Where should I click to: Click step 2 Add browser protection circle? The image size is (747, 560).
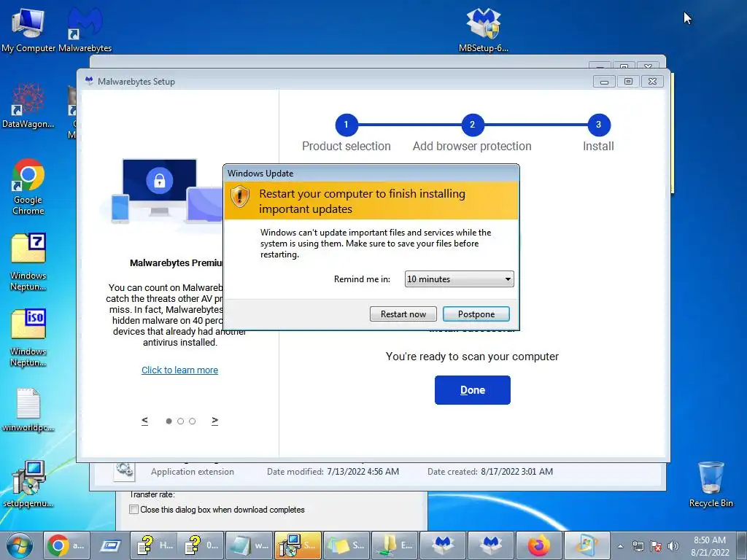pos(472,125)
